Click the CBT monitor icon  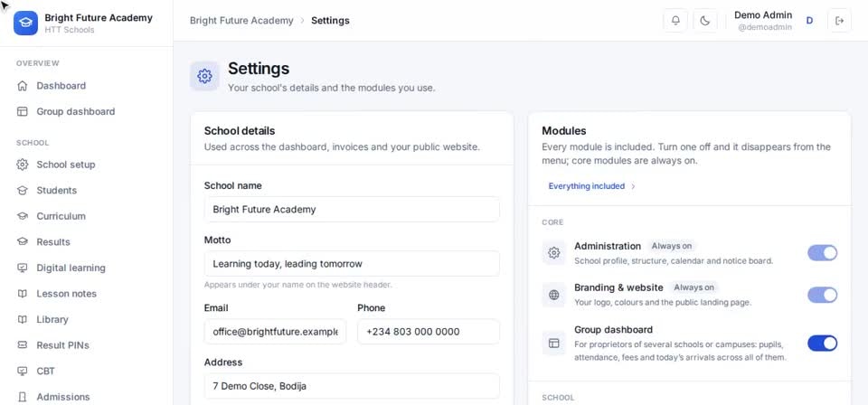(x=22, y=371)
